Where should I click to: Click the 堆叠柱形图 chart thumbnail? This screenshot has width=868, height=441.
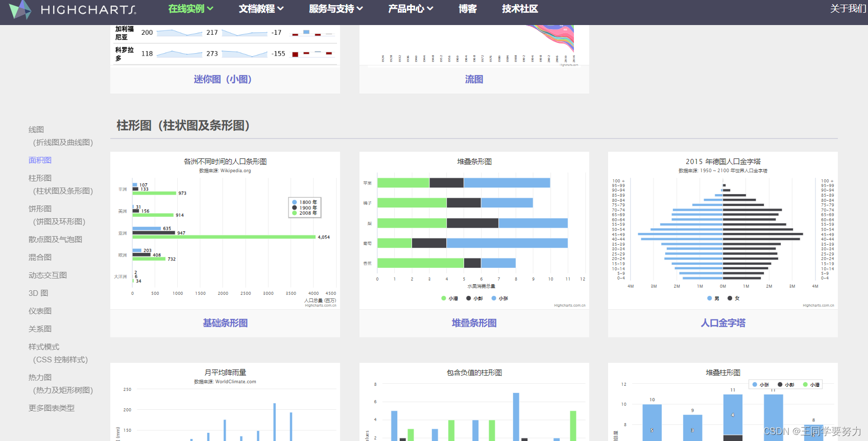coord(723,402)
